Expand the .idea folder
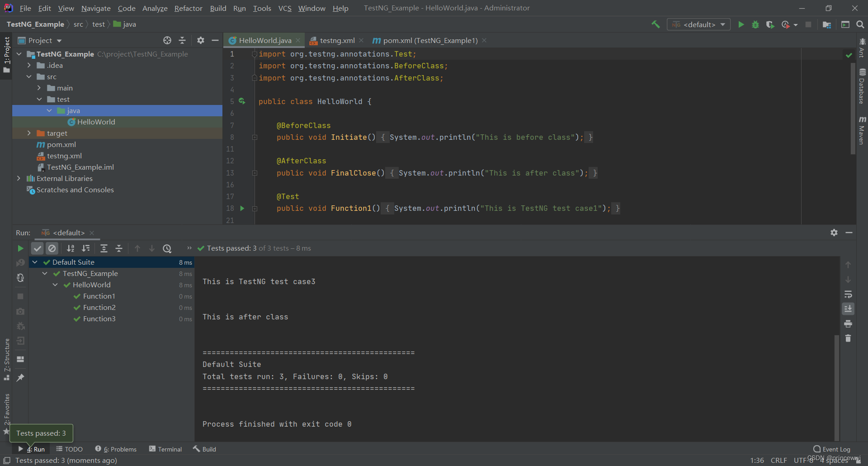This screenshot has width=868, height=466. pyautogui.click(x=29, y=65)
